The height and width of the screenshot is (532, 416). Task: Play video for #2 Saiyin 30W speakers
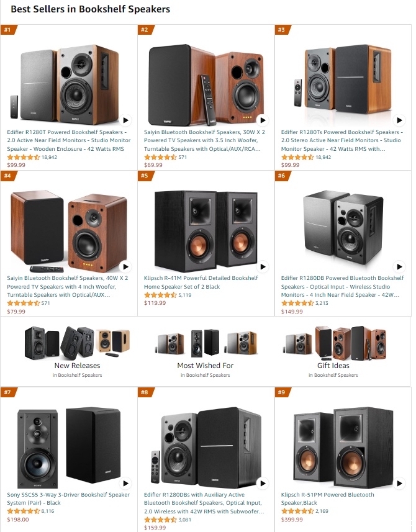click(263, 120)
